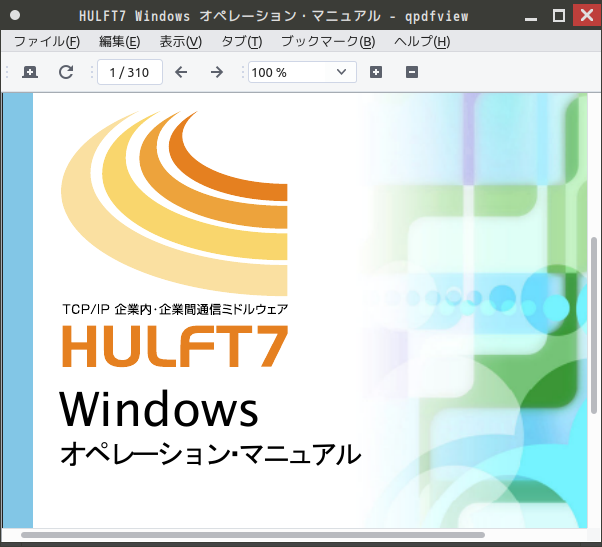Open the 表示(V) menu
Screen dimensions: 602x547
click(180, 41)
